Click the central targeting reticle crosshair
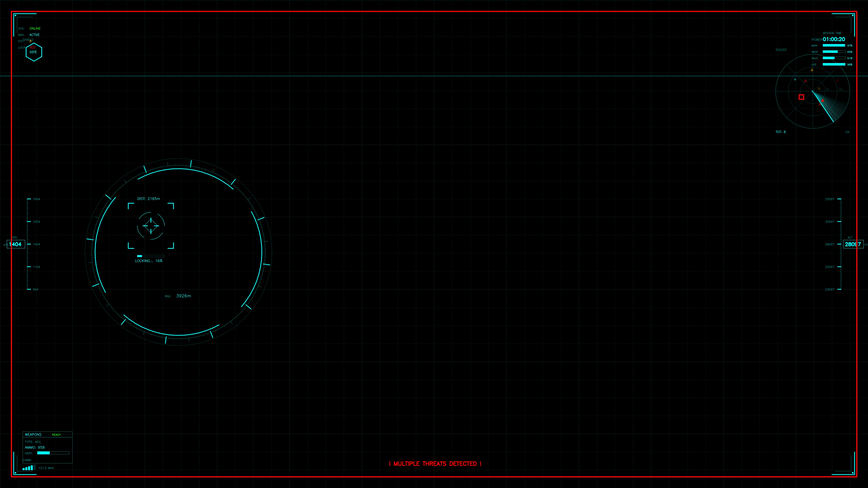Screen dimensions: 868x488 (x=151, y=226)
